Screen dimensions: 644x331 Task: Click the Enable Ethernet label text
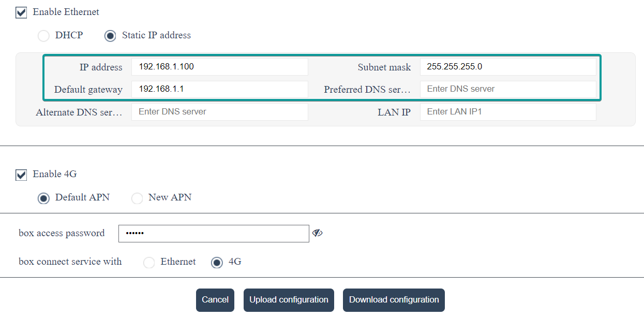(66, 12)
